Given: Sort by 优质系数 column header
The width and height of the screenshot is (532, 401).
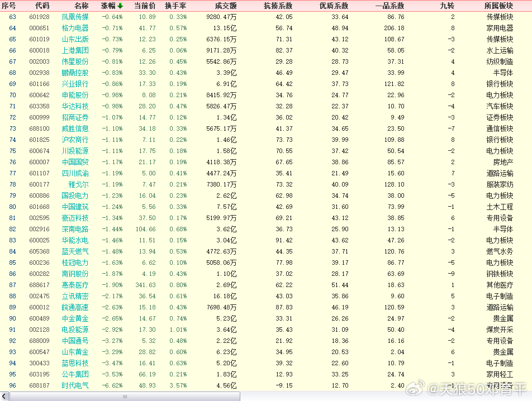Looking at the screenshot, I should tap(334, 6).
